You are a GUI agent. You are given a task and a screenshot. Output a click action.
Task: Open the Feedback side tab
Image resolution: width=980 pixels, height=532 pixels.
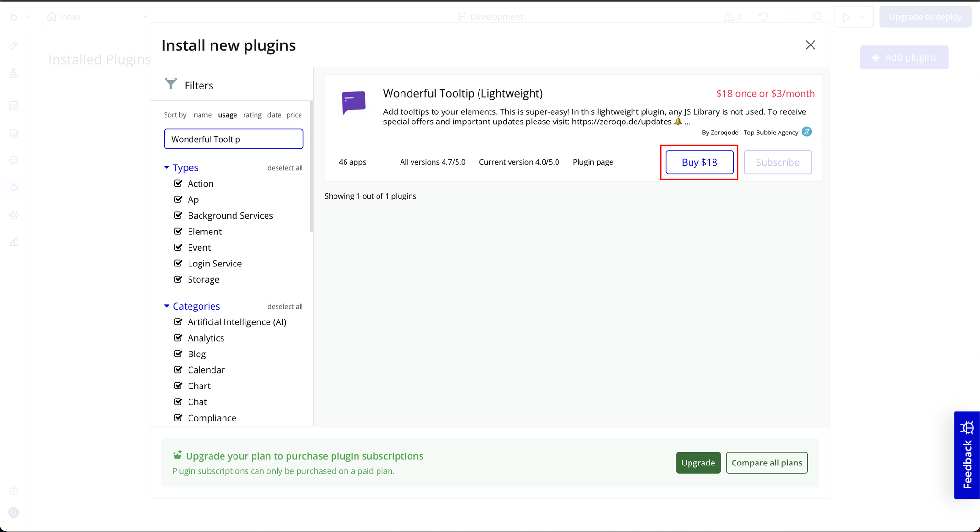967,455
